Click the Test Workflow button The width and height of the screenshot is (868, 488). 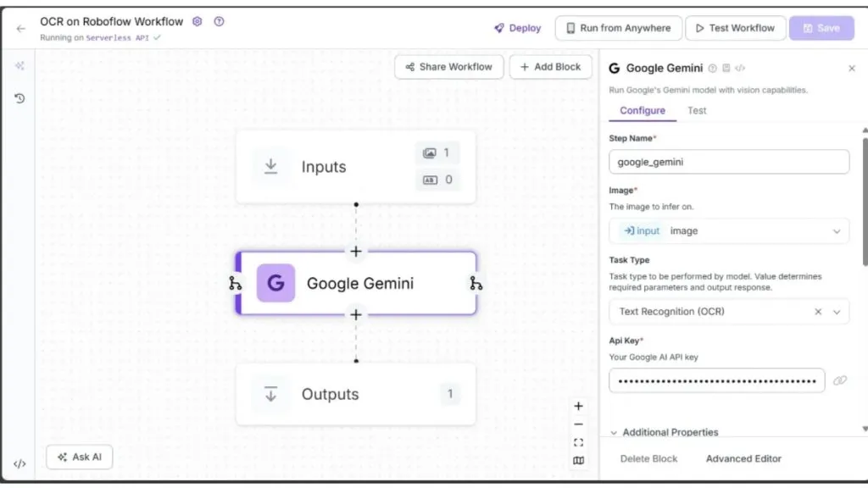[735, 28]
